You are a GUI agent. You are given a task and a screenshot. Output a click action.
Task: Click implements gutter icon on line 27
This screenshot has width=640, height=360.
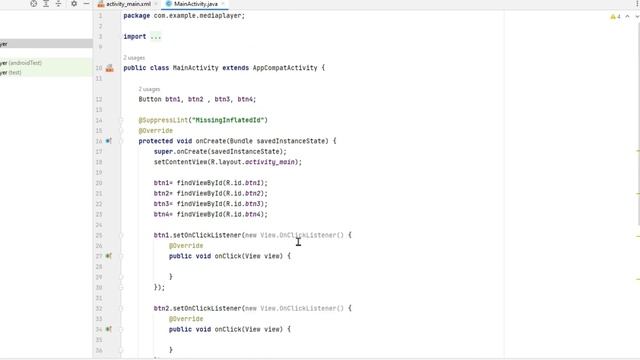pyautogui.click(x=108, y=256)
